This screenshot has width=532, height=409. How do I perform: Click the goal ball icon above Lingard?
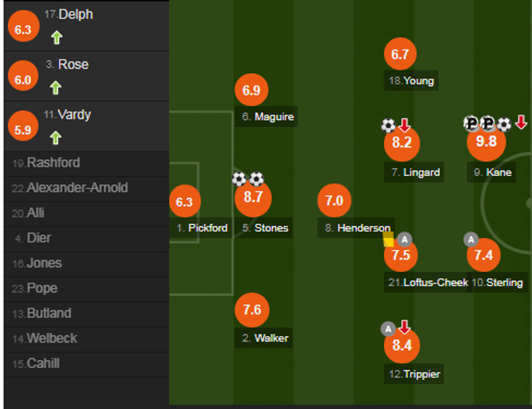tap(388, 126)
